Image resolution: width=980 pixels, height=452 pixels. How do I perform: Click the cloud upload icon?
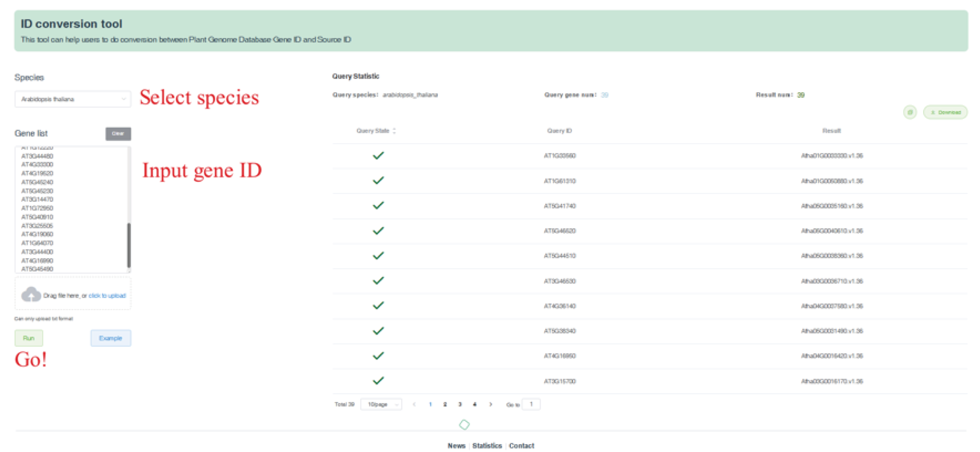(31, 295)
